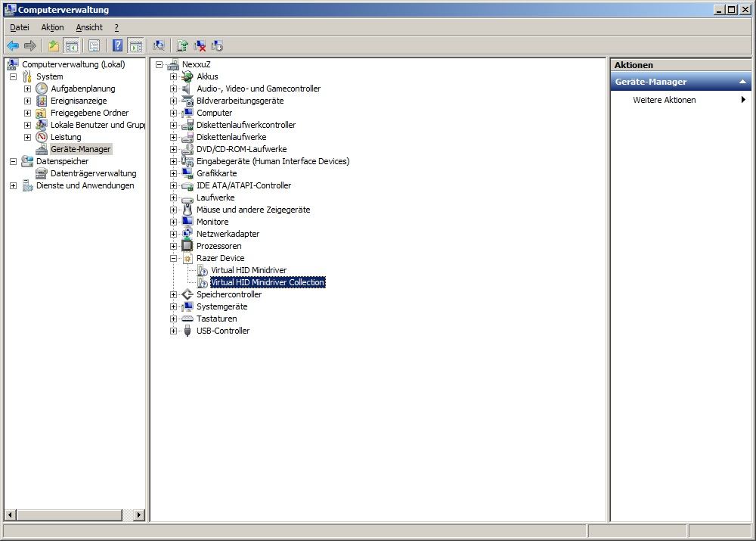Click the Ereignisanzeige icon

pyautogui.click(x=42, y=101)
